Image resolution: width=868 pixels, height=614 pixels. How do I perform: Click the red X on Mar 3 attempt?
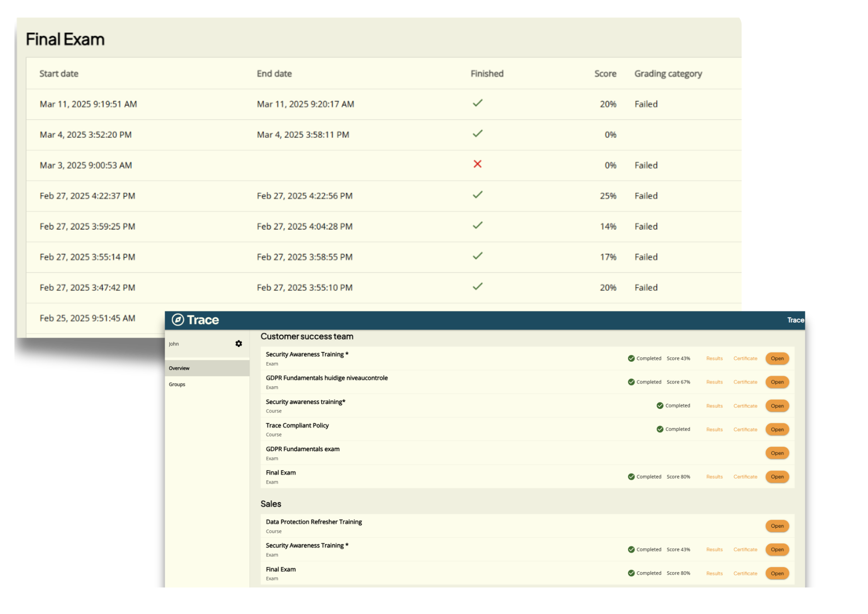[x=477, y=164]
